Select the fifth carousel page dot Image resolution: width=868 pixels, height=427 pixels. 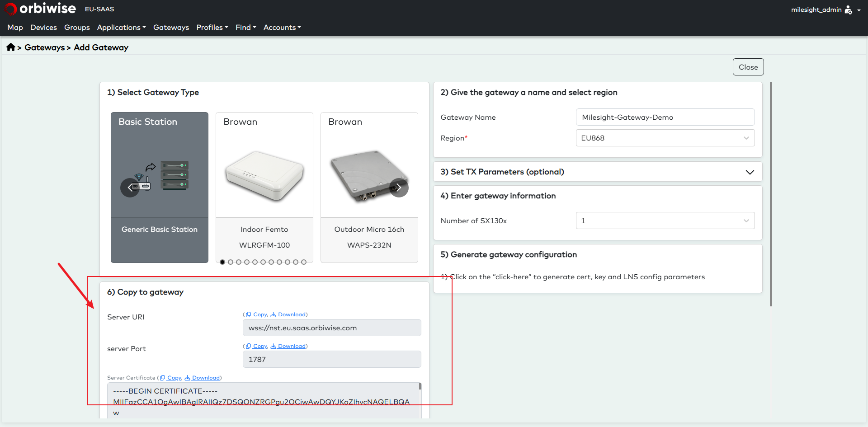255,262
